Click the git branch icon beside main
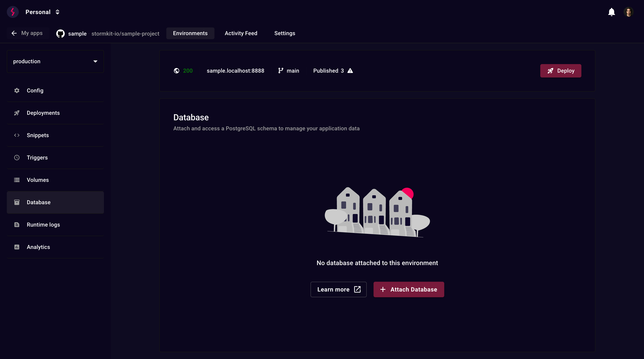This screenshot has height=359, width=644. pos(280,70)
